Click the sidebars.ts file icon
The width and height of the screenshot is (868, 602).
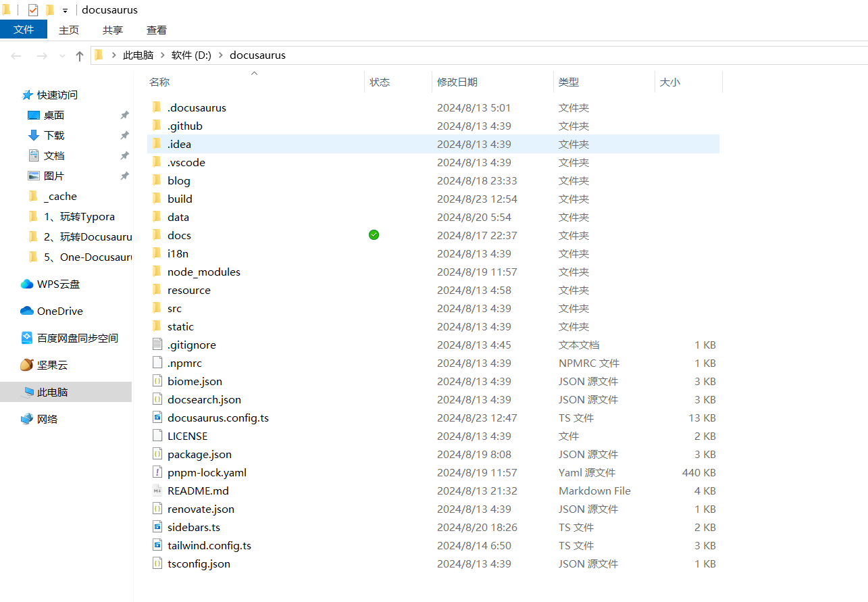(x=157, y=527)
